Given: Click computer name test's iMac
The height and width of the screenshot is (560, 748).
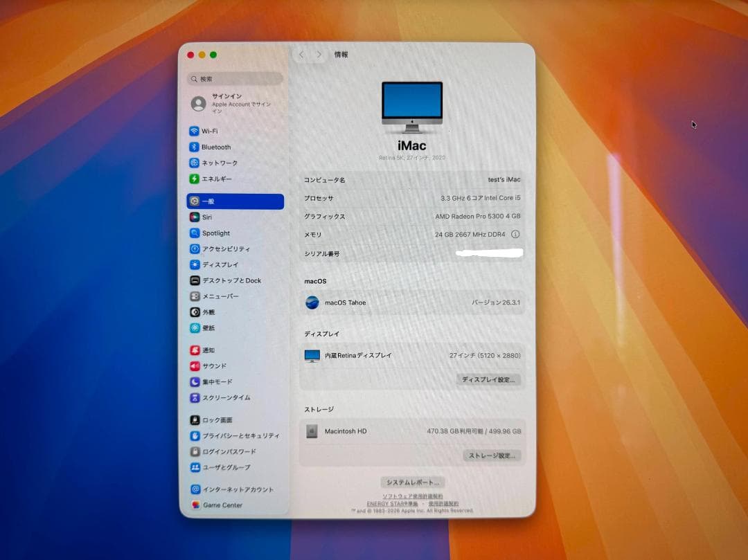Looking at the screenshot, I should pyautogui.click(x=504, y=180).
